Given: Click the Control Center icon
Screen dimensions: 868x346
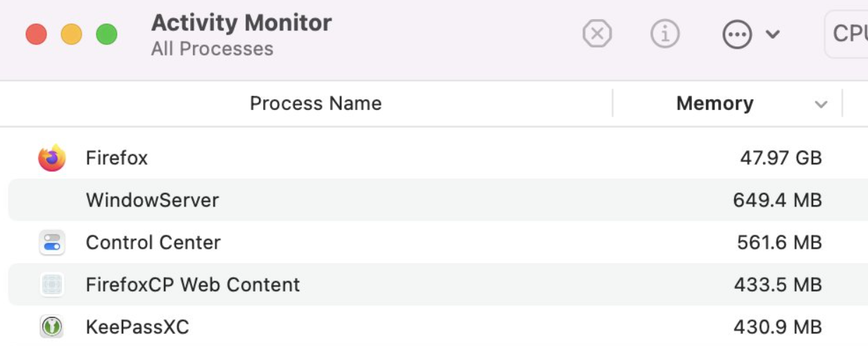Looking at the screenshot, I should (52, 242).
